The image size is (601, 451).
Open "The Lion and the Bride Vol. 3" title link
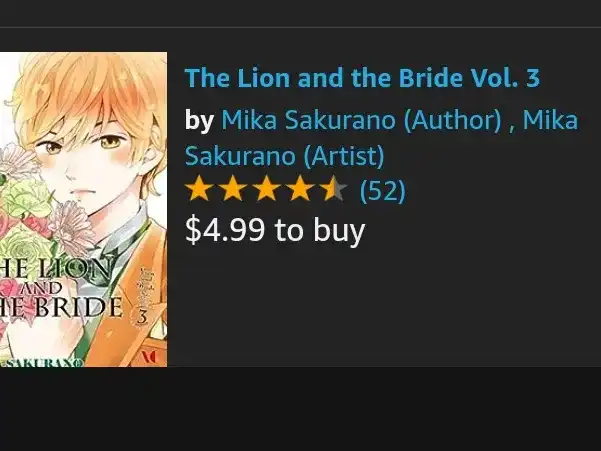(x=362, y=78)
